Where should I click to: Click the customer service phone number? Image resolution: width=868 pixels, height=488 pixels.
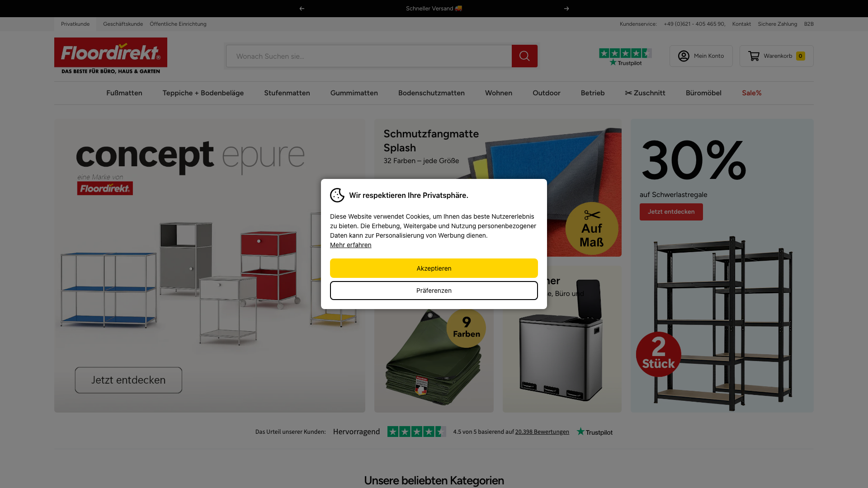tap(694, 24)
